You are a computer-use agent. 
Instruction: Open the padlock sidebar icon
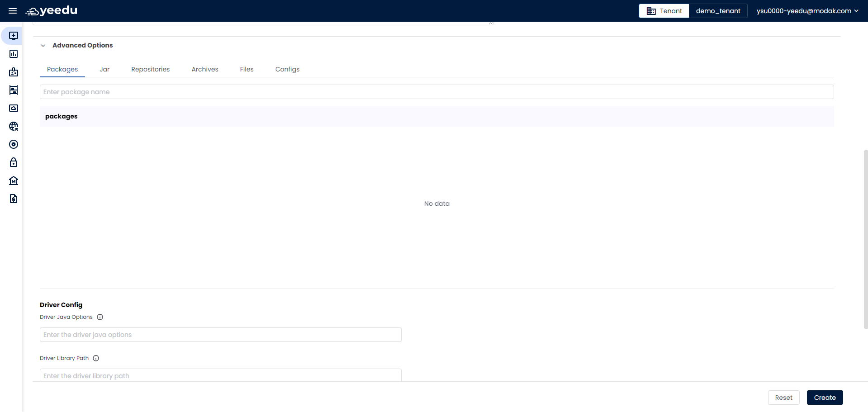click(14, 162)
